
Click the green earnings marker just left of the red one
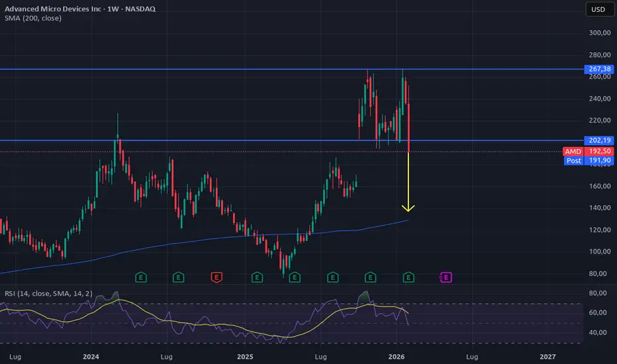click(178, 277)
